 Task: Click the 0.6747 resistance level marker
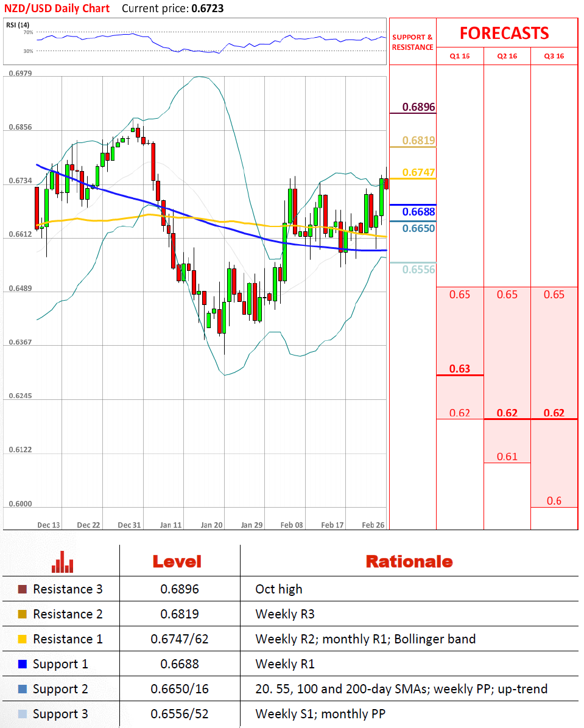(418, 172)
